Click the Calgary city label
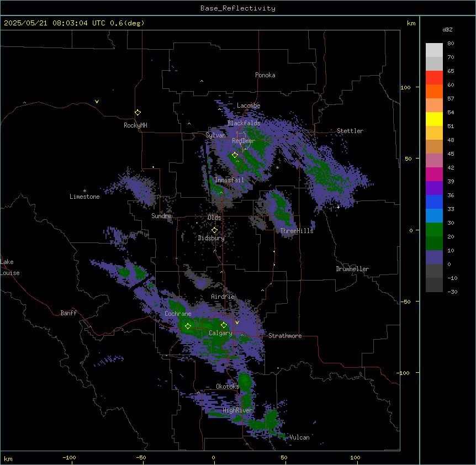Viewport: 476px width, 465px height. coord(220,333)
